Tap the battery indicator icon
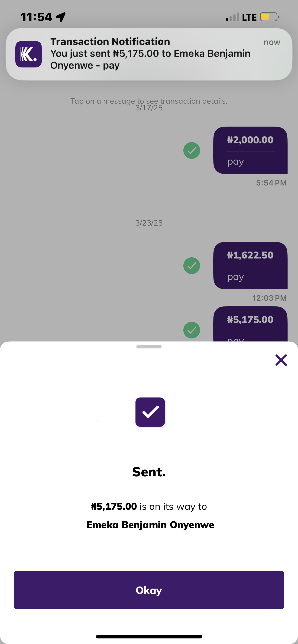 (269, 17)
